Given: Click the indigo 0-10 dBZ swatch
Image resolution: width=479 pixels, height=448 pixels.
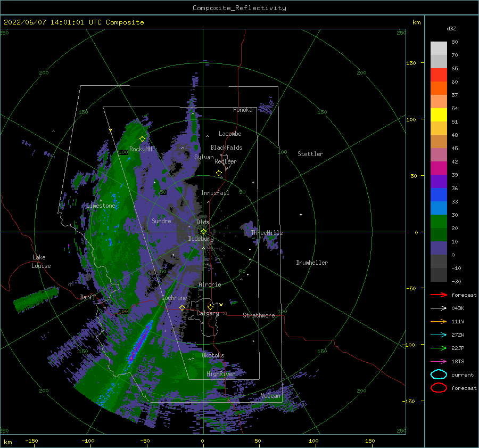Looking at the screenshot, I should coord(439,248).
